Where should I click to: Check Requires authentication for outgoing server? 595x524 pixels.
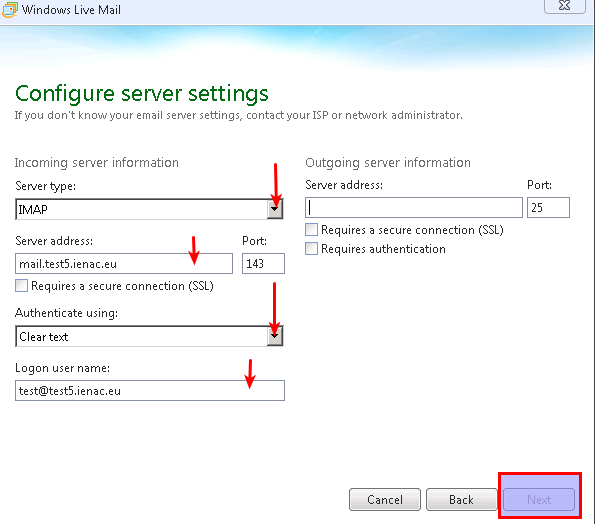click(x=312, y=249)
